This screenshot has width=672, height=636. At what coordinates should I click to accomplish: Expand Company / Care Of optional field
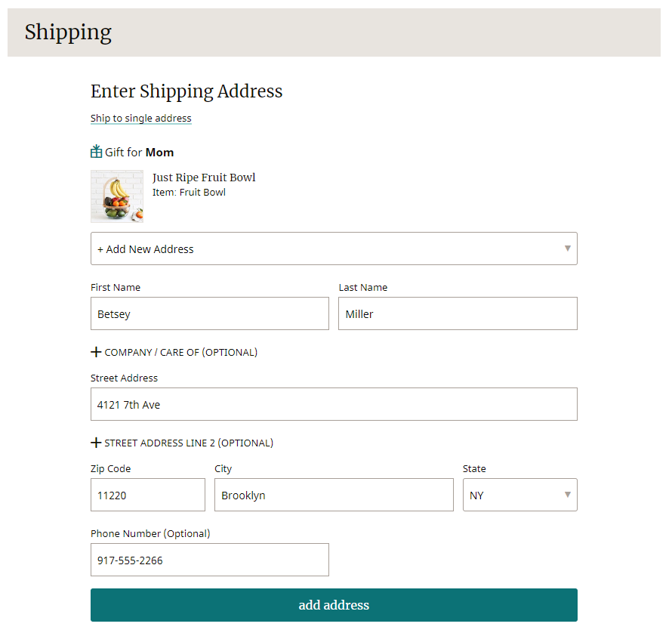[x=174, y=352]
